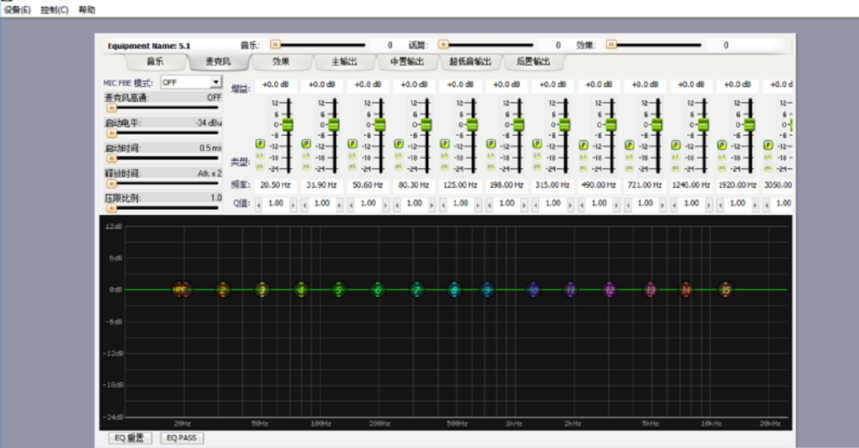Select EQ node 5 on the graph

339,290
